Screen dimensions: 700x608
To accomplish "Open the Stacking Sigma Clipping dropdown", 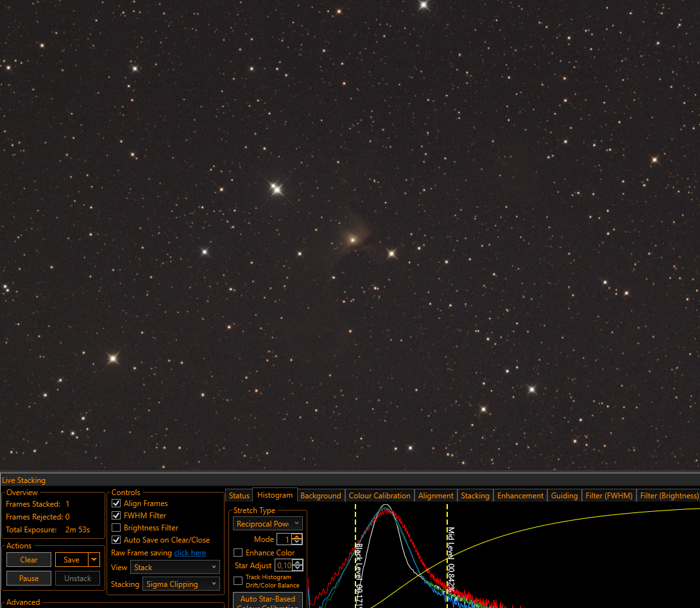I will [181, 584].
